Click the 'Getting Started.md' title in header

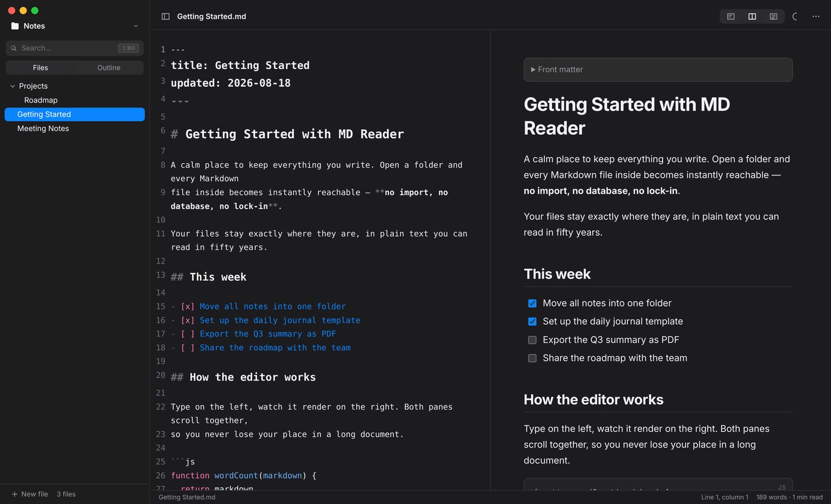click(x=211, y=17)
